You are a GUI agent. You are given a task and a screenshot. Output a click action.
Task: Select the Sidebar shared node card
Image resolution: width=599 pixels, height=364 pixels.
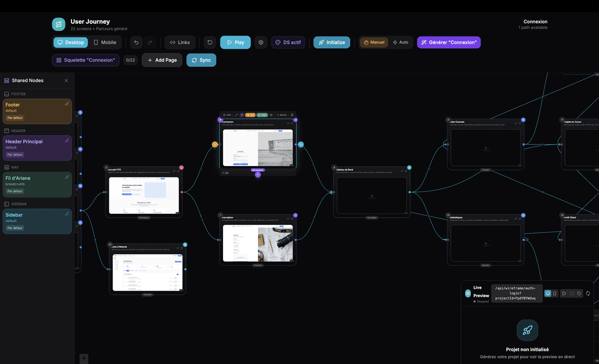coord(37,221)
